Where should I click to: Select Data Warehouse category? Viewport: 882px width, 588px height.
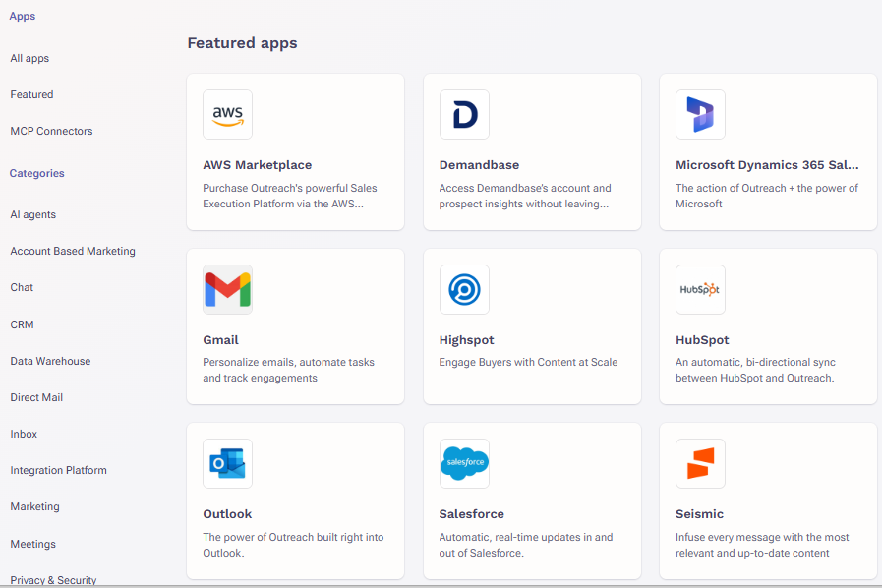pyautogui.click(x=50, y=361)
